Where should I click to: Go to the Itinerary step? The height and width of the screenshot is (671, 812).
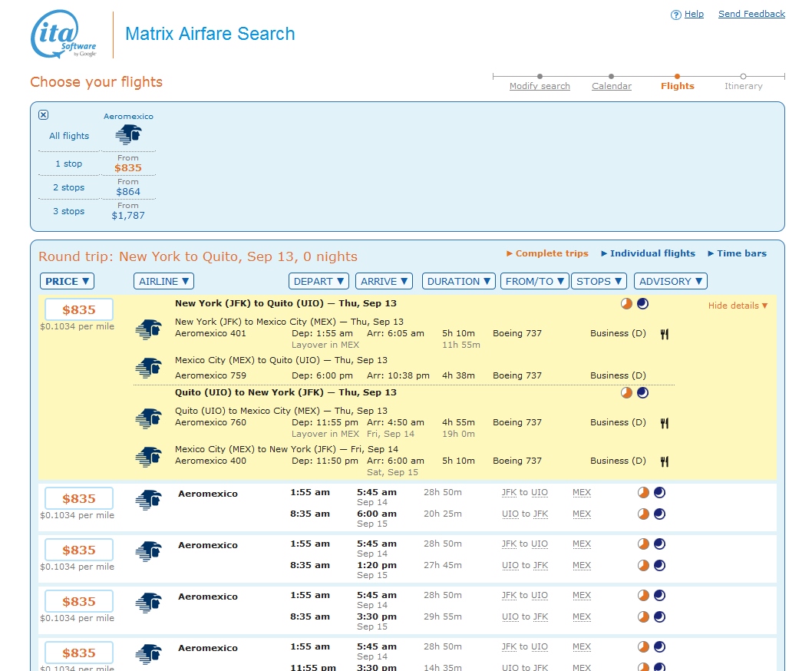click(742, 86)
